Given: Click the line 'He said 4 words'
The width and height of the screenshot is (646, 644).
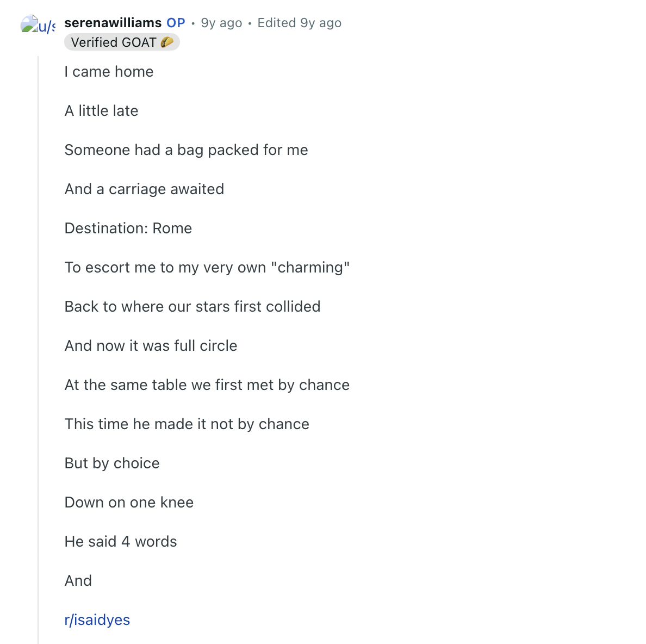Looking at the screenshot, I should 121,541.
